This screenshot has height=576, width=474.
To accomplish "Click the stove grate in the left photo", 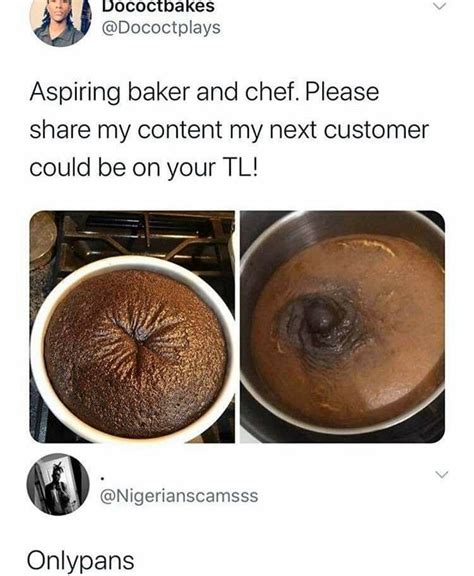I will pos(147,237).
